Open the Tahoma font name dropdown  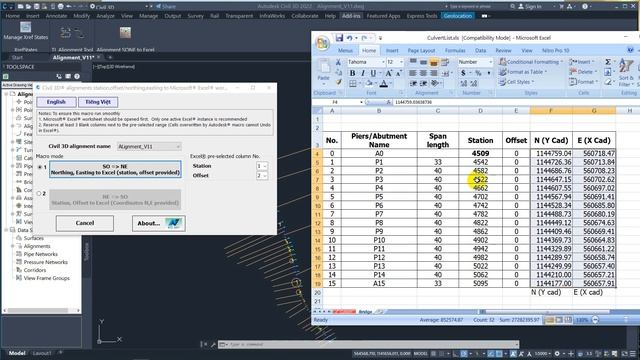tap(383, 62)
